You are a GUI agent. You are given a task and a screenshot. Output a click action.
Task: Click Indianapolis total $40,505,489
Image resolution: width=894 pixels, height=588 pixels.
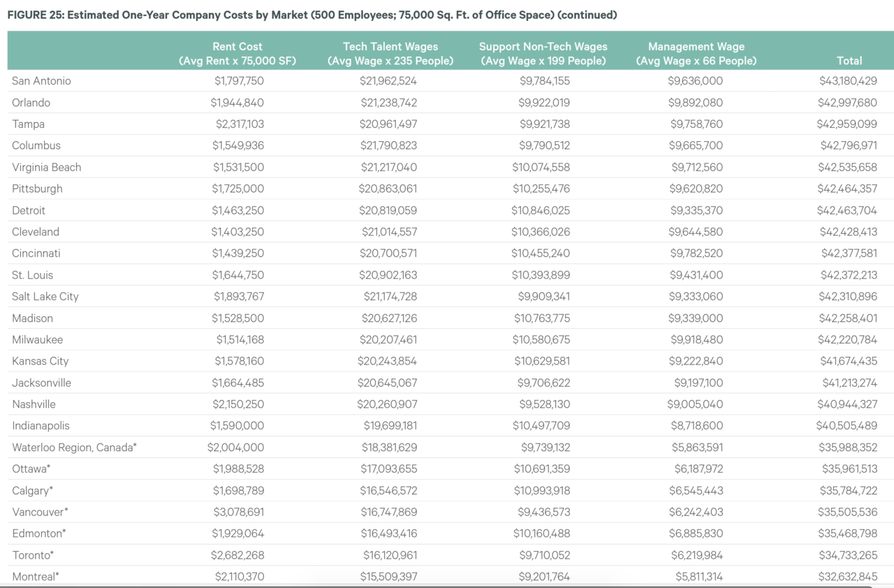[x=847, y=426]
